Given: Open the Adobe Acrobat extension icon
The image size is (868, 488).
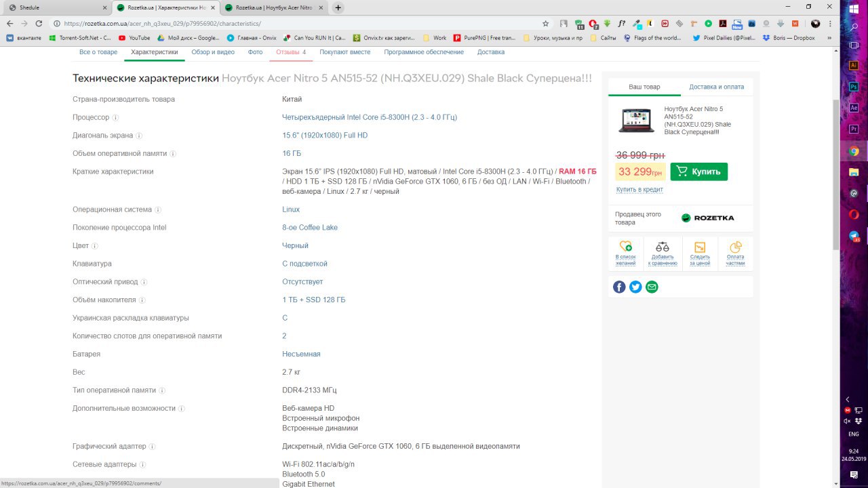Looking at the screenshot, I should (723, 23).
